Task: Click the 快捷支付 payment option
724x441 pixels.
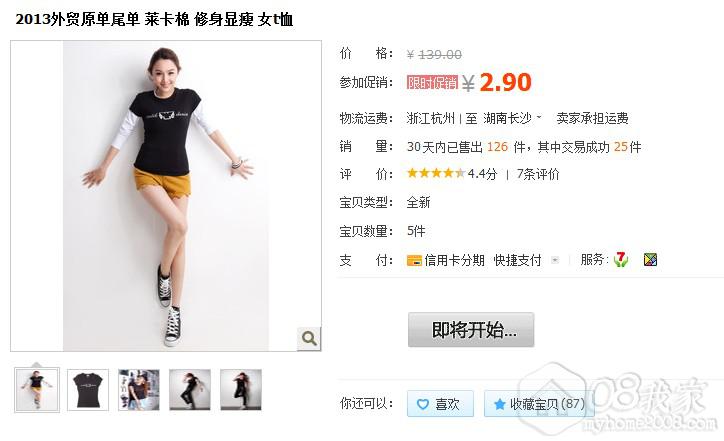Action: (x=518, y=260)
